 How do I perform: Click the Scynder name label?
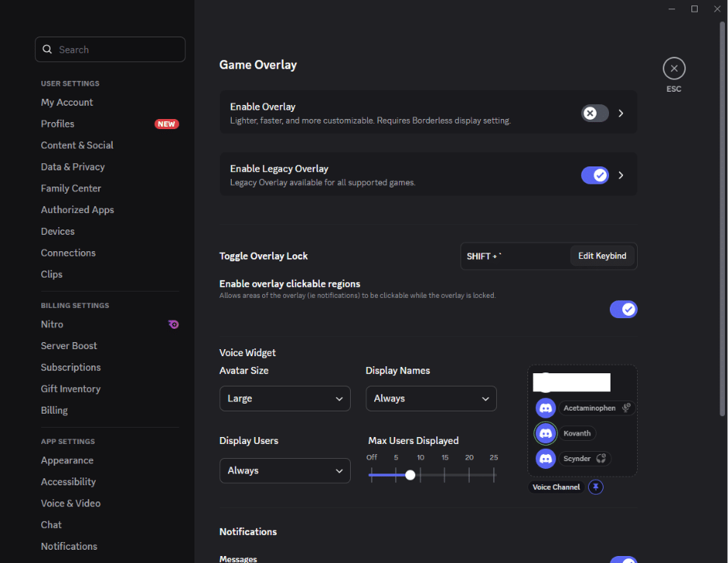coord(576,459)
